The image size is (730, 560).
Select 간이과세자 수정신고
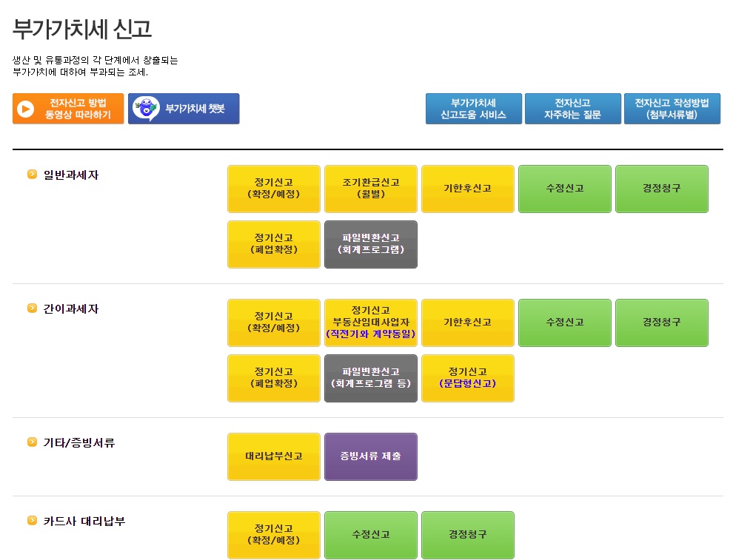(565, 323)
